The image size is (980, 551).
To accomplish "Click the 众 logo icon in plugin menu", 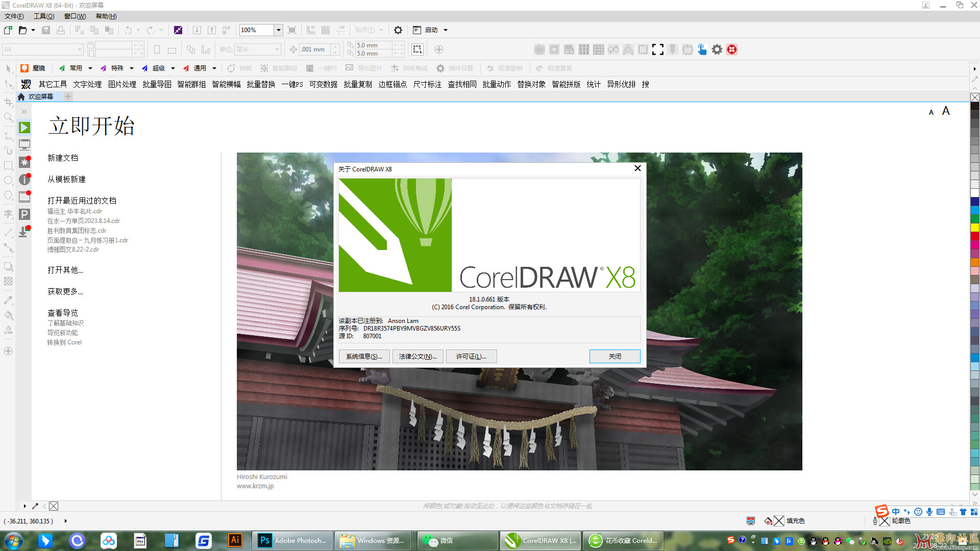I will [26, 84].
